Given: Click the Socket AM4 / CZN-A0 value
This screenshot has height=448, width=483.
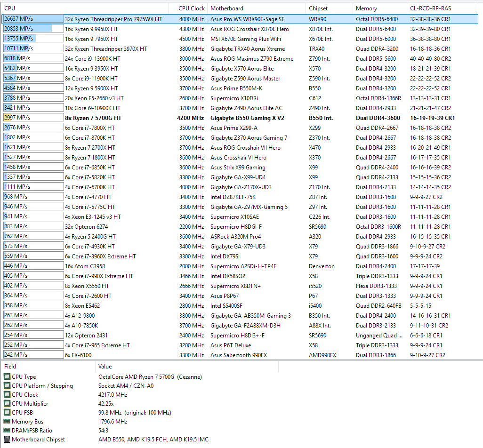Looking at the screenshot, I should click(x=126, y=385).
